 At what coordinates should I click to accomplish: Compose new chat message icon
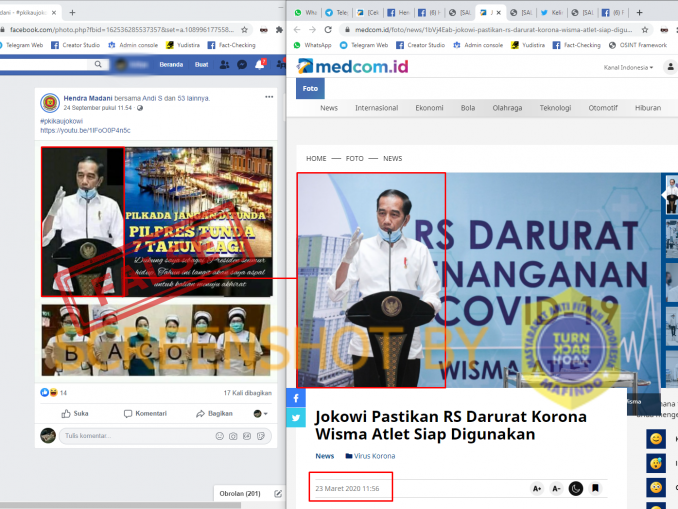coord(278,493)
